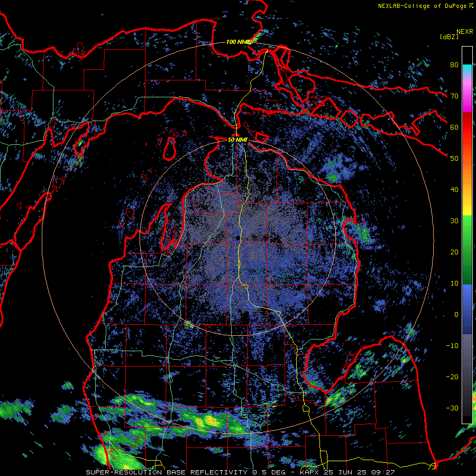Screen dimensions: 476x476
Task: Click the SUPER-RESOLUTION BASE REFLECTIVITY caption
Action: pyautogui.click(x=167, y=472)
